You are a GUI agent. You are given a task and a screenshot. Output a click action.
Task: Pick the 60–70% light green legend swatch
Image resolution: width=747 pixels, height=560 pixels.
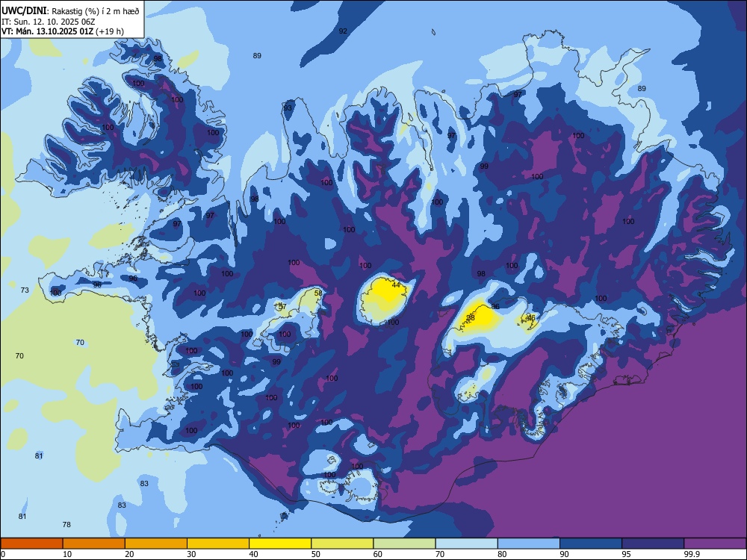[404, 544]
